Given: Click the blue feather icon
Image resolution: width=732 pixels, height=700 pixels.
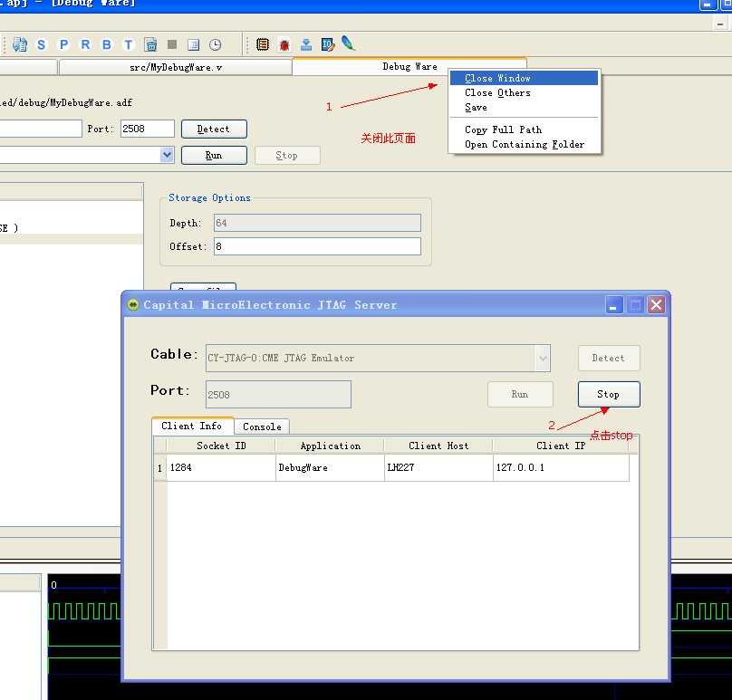Looking at the screenshot, I should 348,43.
